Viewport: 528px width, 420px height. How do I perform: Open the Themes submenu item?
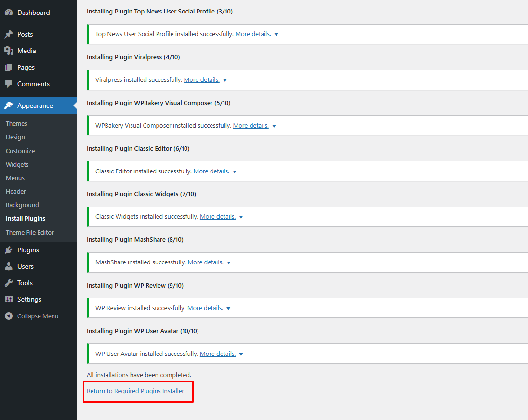pyautogui.click(x=16, y=123)
